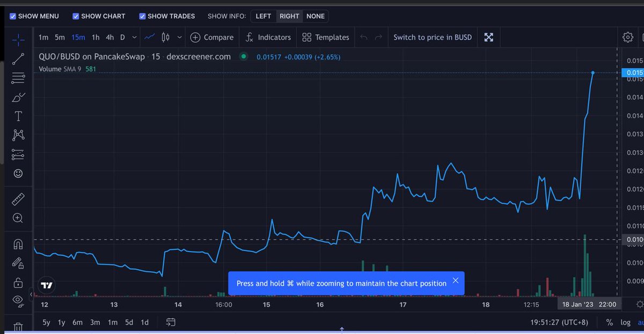The image size is (644, 334).
Task: Activate the zoom in tool
Action: click(18, 218)
